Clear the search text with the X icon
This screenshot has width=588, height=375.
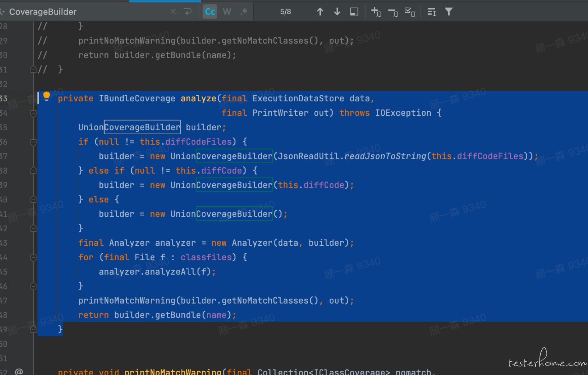(x=173, y=12)
